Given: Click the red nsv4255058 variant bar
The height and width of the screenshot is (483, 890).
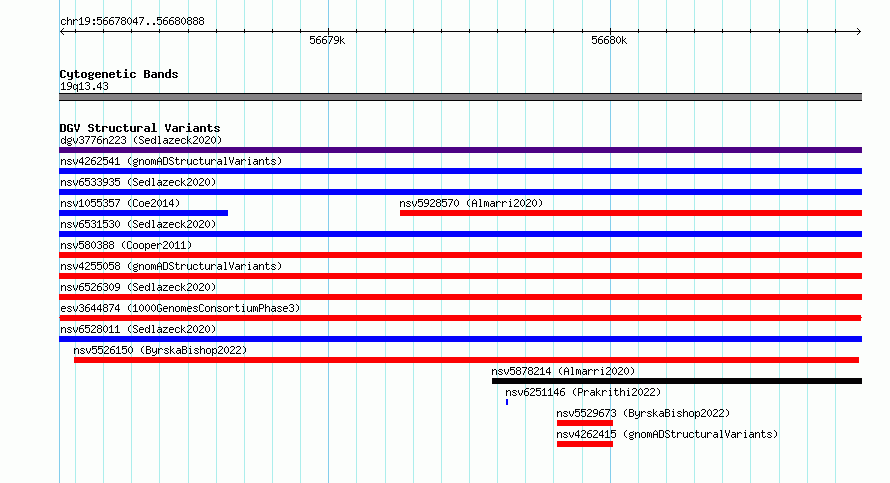Looking at the screenshot, I should pos(460,276).
